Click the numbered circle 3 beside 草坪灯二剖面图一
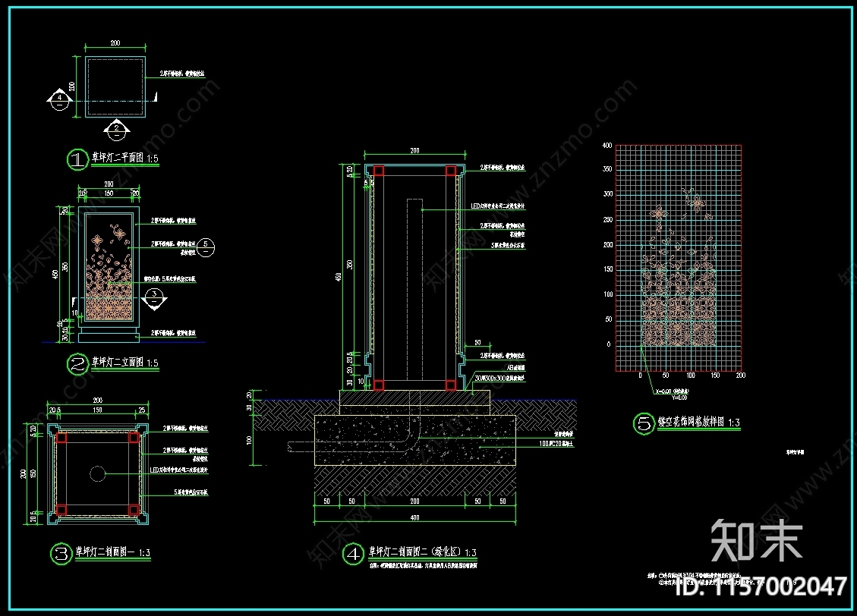Screen dimensions: 857x616 pyautogui.click(x=61, y=554)
